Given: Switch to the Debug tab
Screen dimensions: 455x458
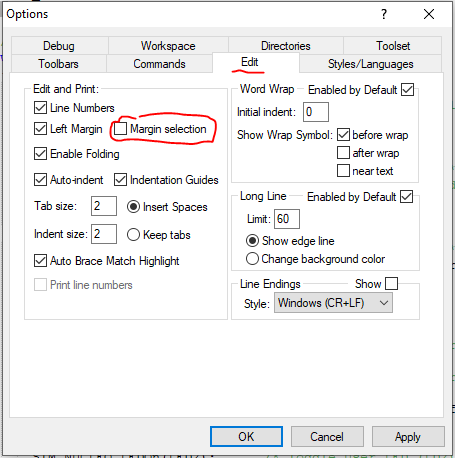Looking at the screenshot, I should [x=59, y=46].
